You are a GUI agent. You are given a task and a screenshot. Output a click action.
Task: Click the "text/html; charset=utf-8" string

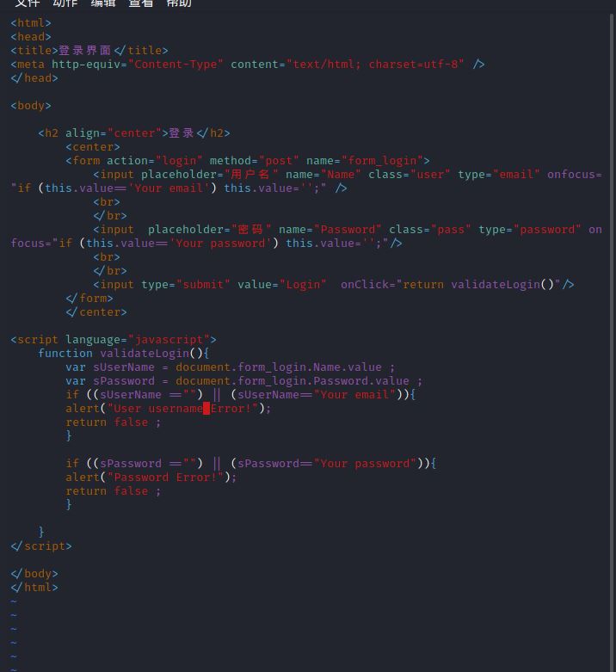pos(375,65)
